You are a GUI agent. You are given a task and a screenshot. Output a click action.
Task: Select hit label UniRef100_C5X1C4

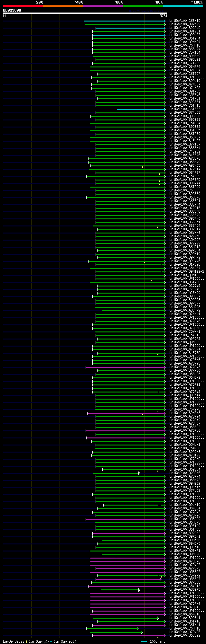click(185, 53)
